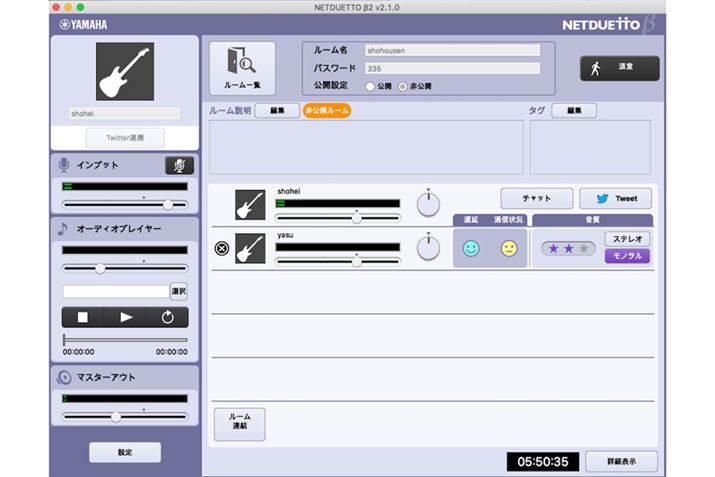Image resolution: width=715 pixels, height=477 pixels.
Task: Click the blue smiley delay indicator
Action: pos(471,249)
